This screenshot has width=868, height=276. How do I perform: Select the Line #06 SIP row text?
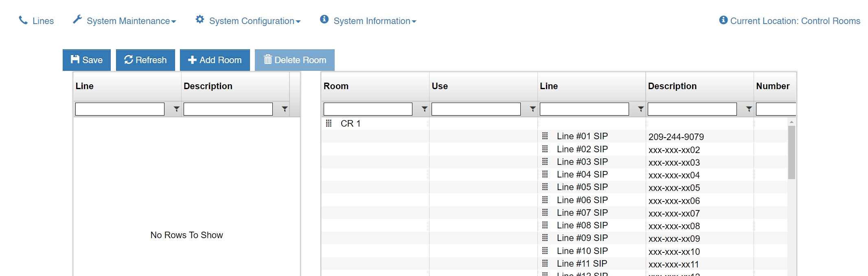(582, 200)
